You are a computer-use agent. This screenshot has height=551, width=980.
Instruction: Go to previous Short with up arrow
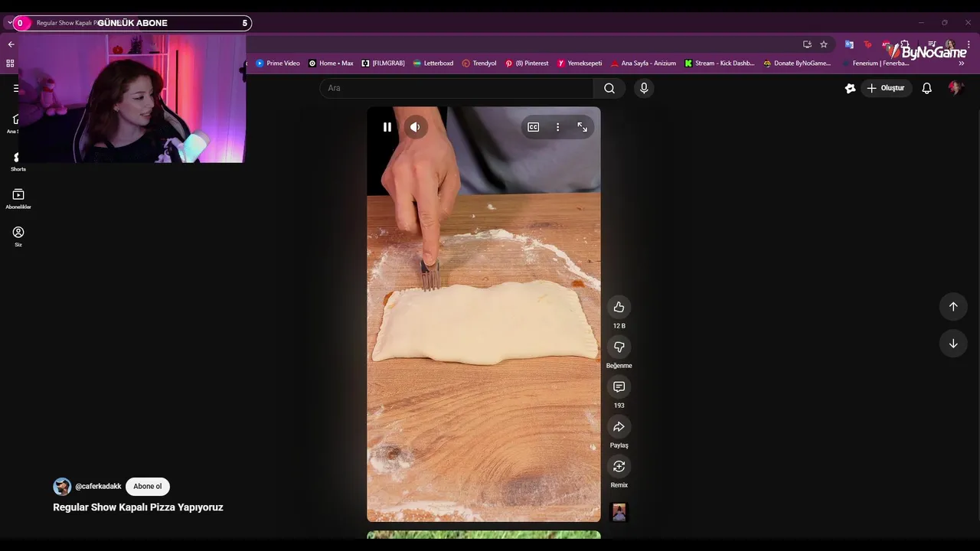[x=953, y=307]
